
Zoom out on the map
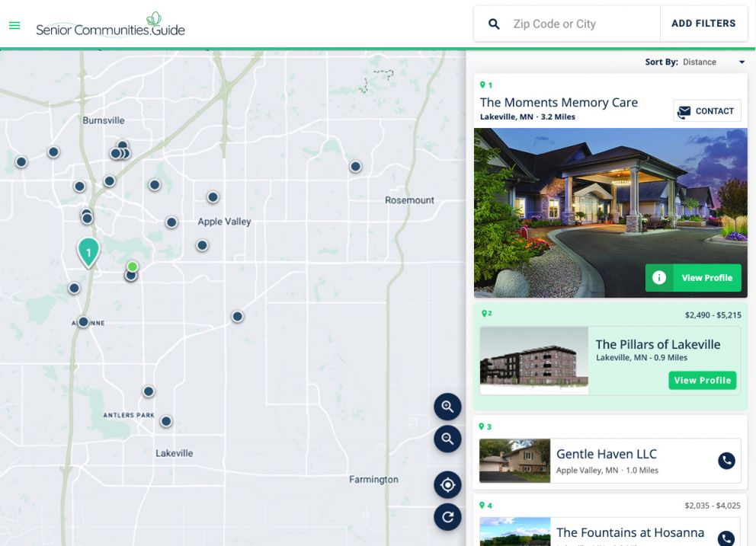click(447, 439)
